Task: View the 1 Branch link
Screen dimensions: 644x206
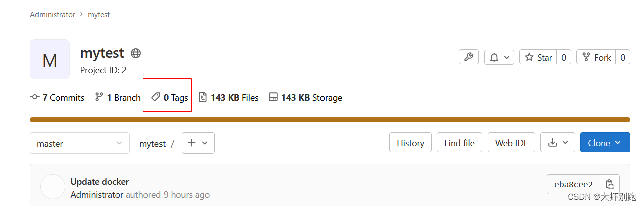Action: coord(118,97)
